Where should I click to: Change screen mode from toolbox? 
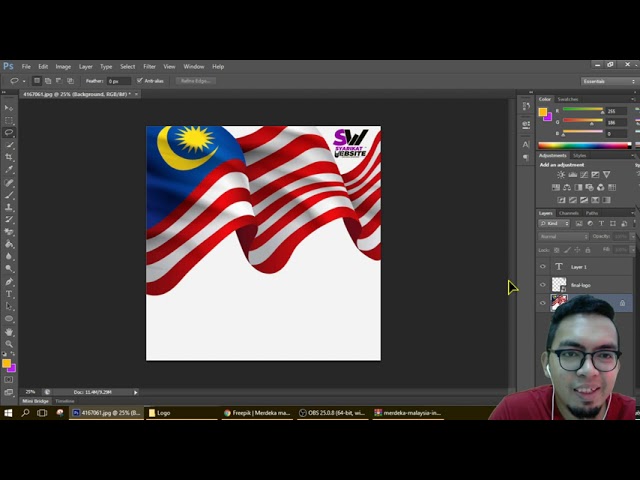(x=9, y=392)
